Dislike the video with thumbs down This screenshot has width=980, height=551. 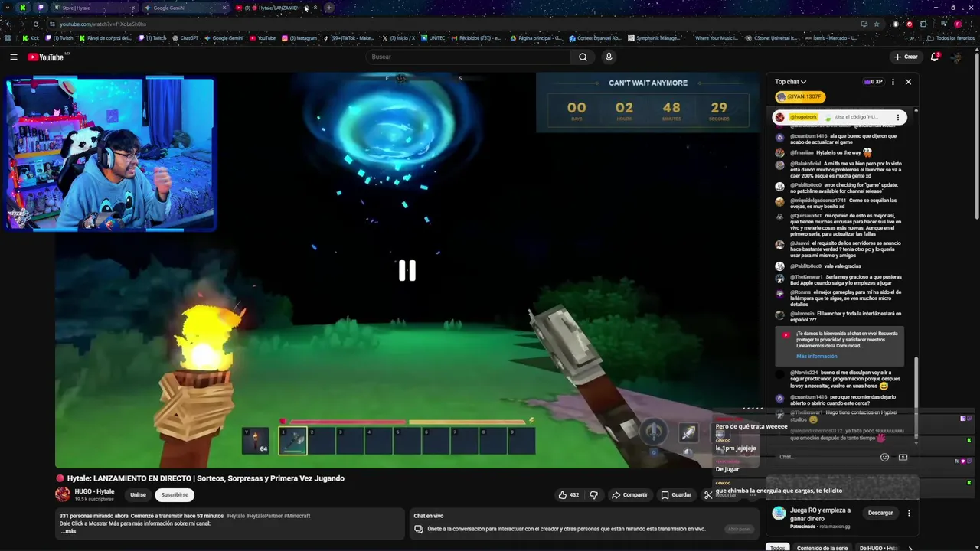pyautogui.click(x=594, y=495)
